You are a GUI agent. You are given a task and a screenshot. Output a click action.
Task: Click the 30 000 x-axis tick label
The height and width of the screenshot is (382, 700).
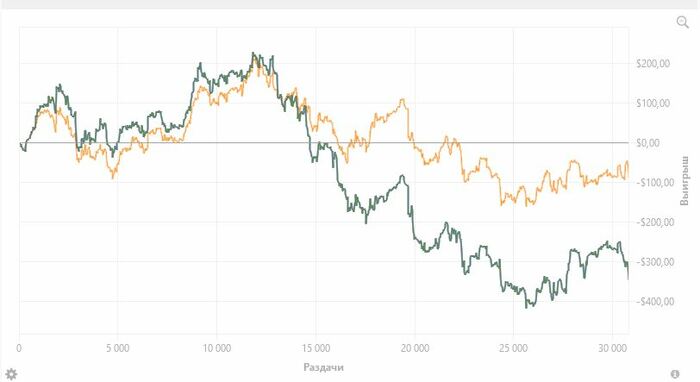612,348
